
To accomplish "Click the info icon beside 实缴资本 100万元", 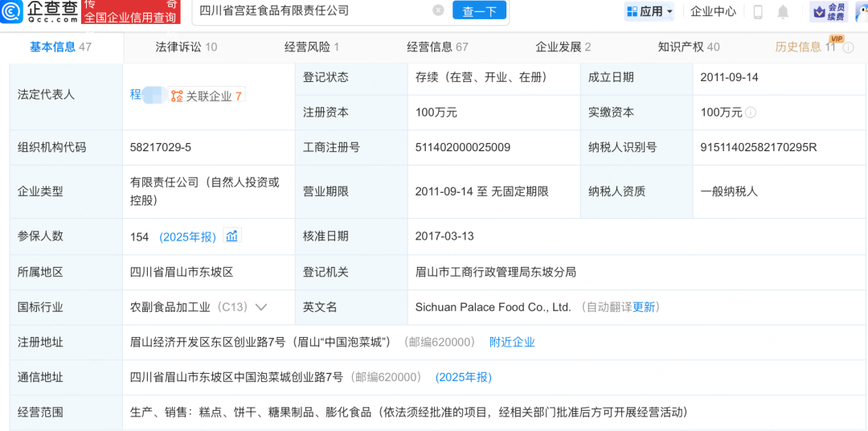I will coord(751,113).
